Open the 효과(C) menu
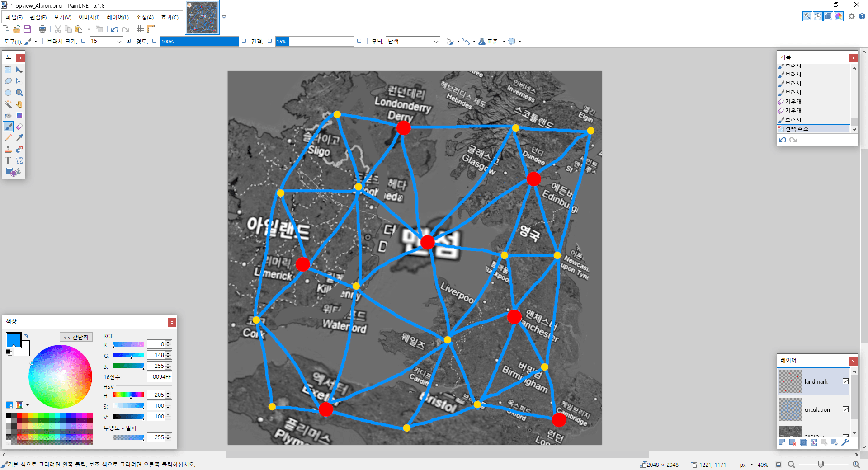This screenshot has height=470, width=868. 170,17
